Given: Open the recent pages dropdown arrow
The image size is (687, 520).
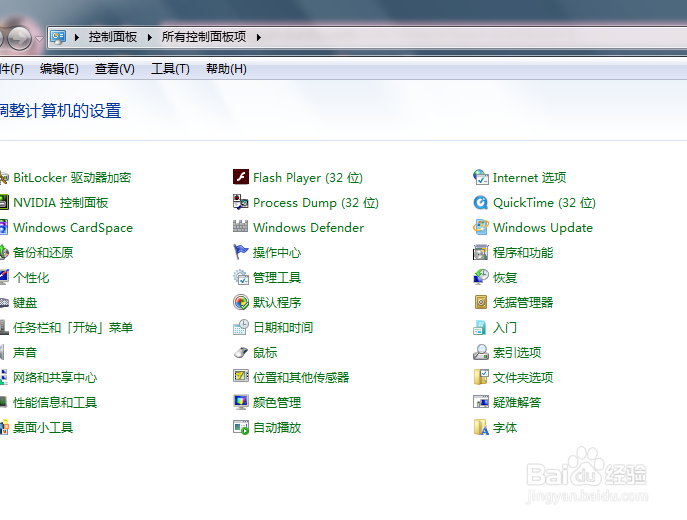Looking at the screenshot, I should click(39, 39).
